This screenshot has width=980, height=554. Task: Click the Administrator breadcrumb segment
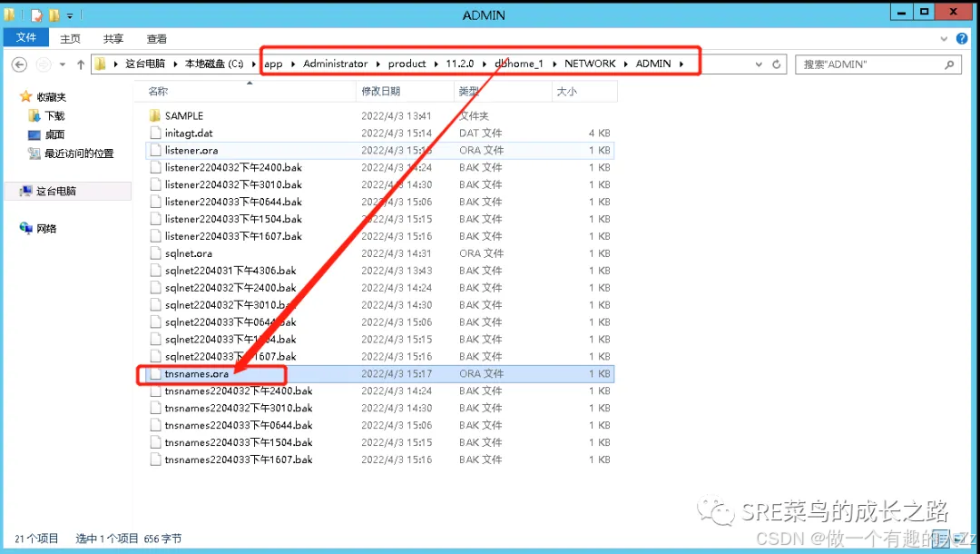336,64
